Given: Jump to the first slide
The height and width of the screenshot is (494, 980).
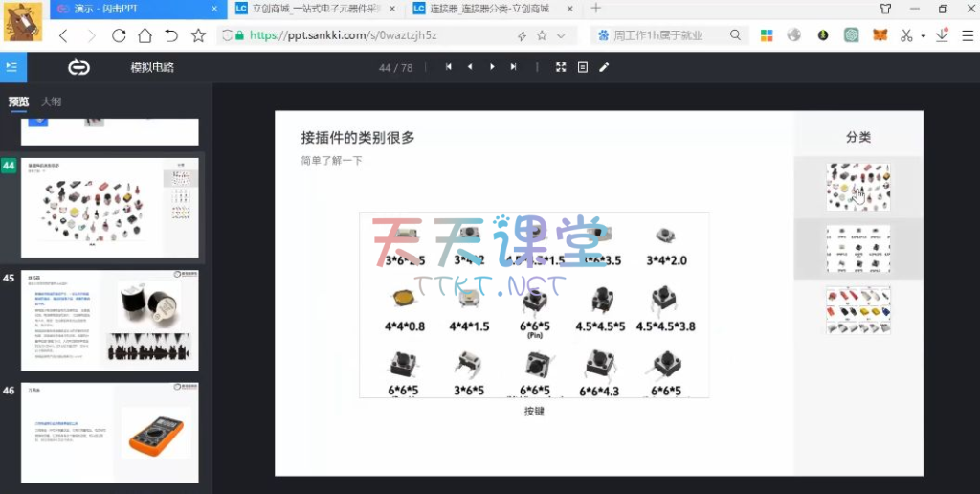Looking at the screenshot, I should click(x=448, y=67).
